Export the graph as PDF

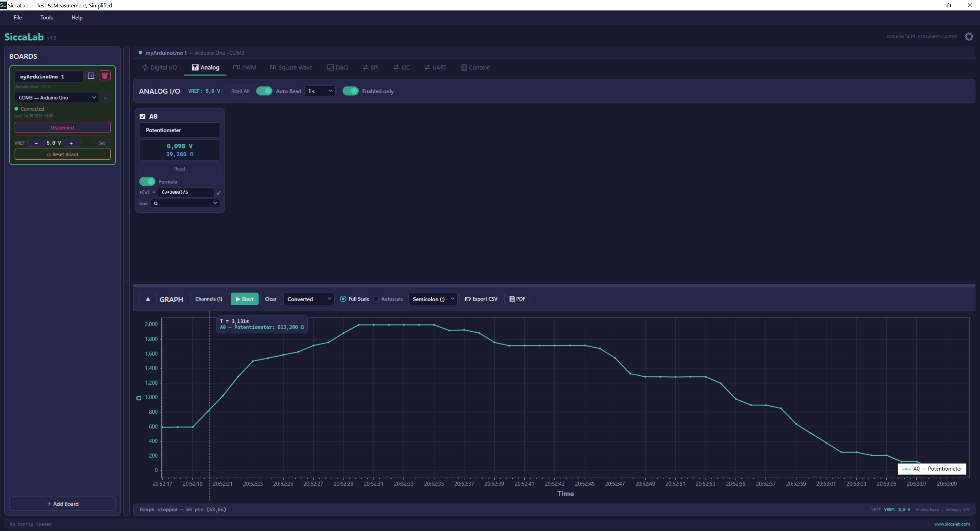517,299
